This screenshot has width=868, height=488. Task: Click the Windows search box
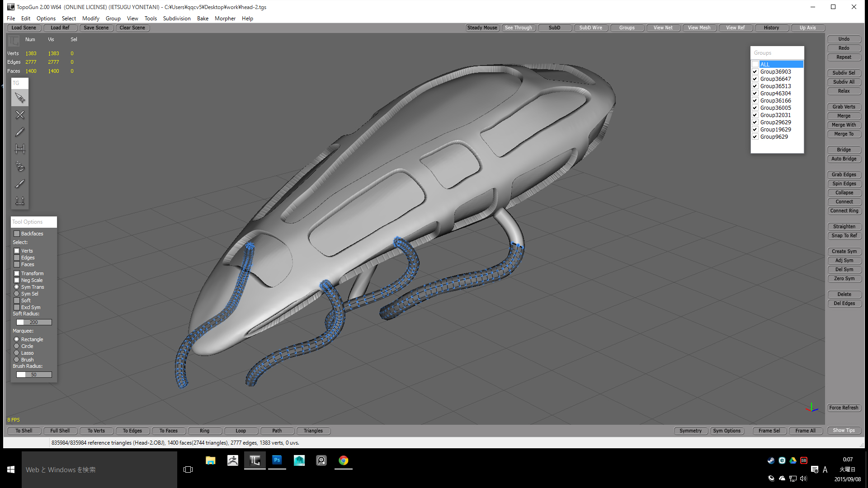click(x=99, y=469)
